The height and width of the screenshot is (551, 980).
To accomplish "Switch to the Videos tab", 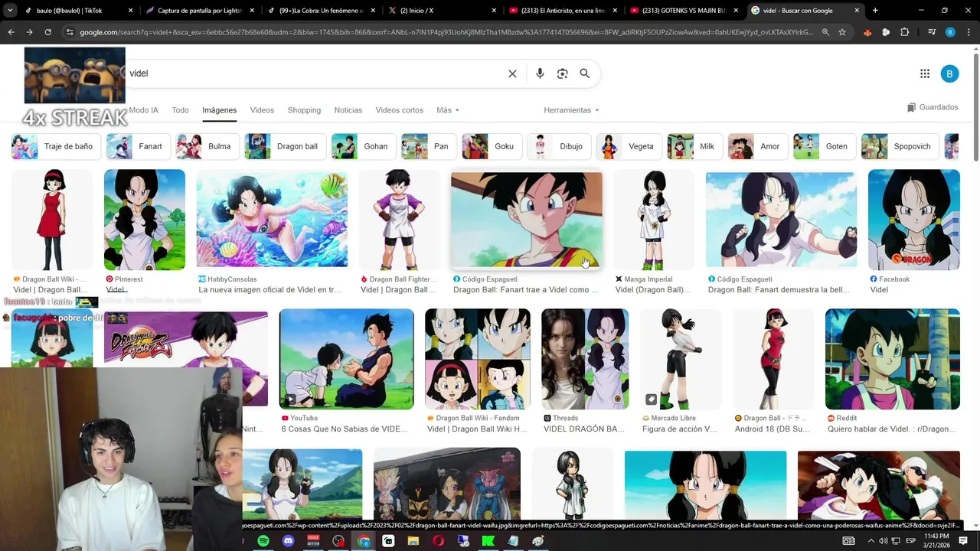I will click(x=262, y=110).
